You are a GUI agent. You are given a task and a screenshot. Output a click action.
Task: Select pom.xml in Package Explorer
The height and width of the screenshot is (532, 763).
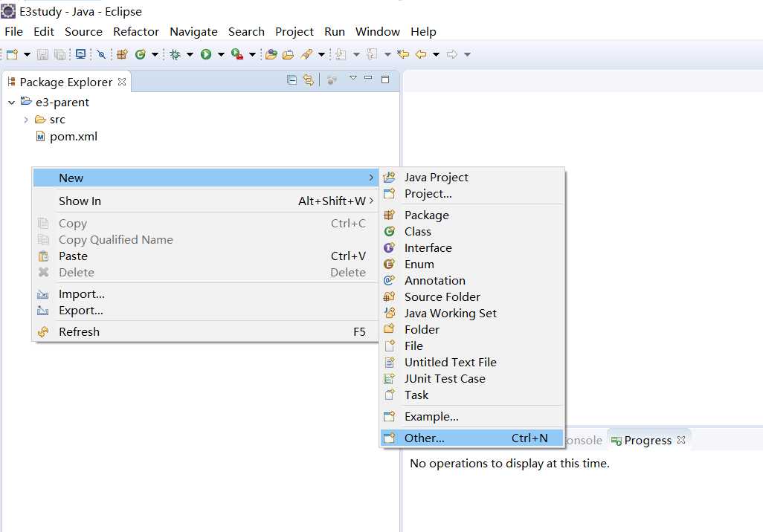74,137
